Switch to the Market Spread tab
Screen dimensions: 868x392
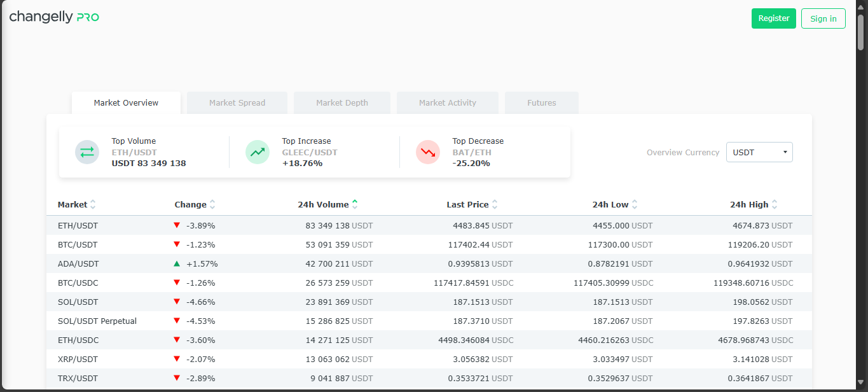(237, 103)
